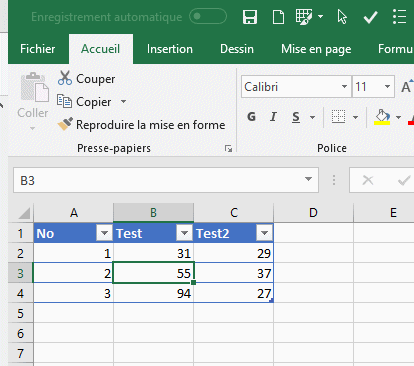Toggle italic I formatting
Image resolution: width=414 pixels, height=366 pixels.
click(273, 117)
